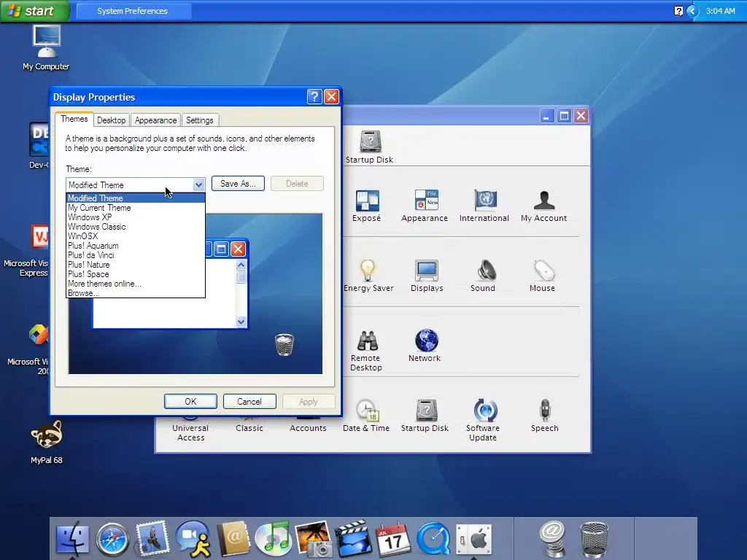This screenshot has width=747, height=560.
Task: Choose Plus! Aquarium theme
Action: 136,246
